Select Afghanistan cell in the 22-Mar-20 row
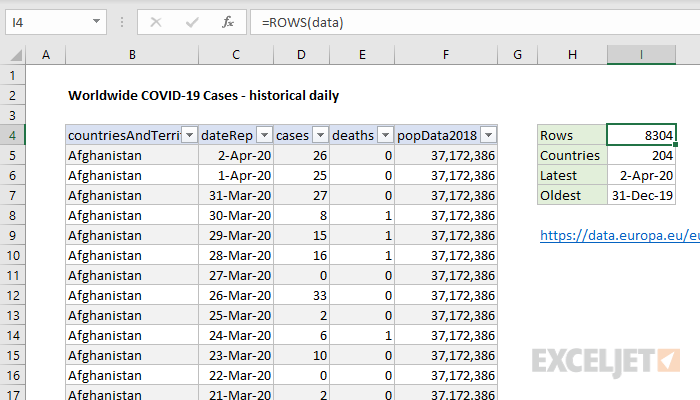The width and height of the screenshot is (700, 400). tap(132, 375)
